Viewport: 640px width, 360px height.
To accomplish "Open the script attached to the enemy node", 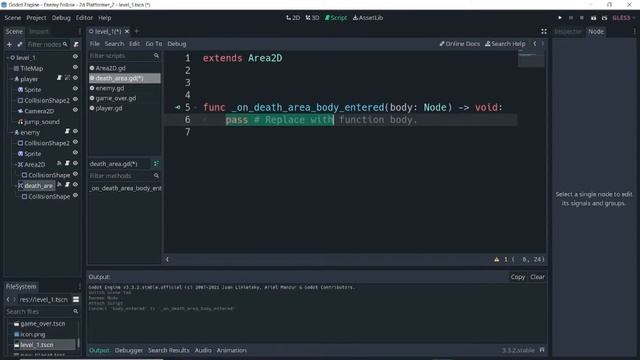I will click(67, 131).
